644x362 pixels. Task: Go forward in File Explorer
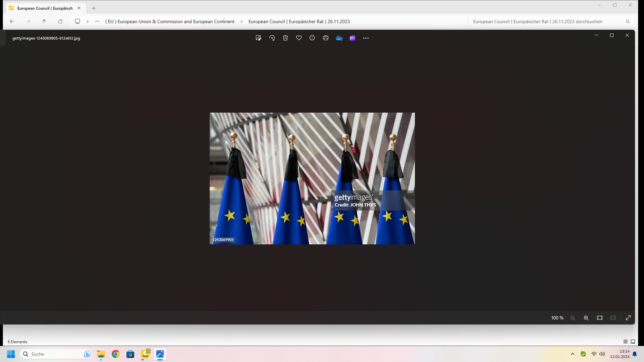coord(28,21)
